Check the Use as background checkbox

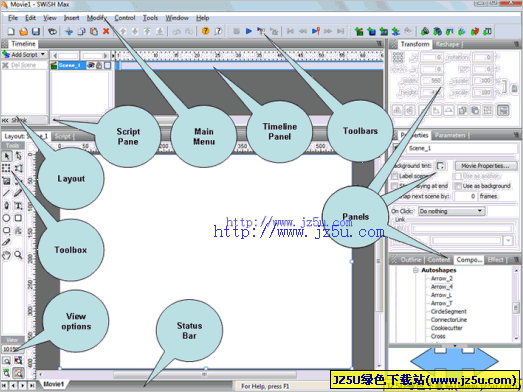(458, 186)
